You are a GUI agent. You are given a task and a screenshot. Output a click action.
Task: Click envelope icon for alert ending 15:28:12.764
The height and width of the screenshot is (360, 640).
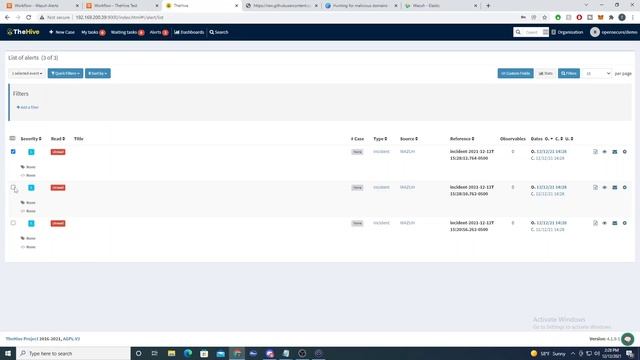pos(615,152)
